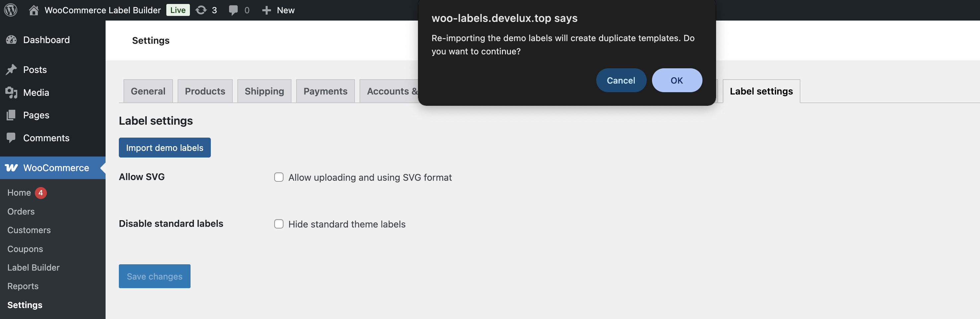Click the Comments icon in sidebar
The image size is (980, 319).
coord(11,138)
